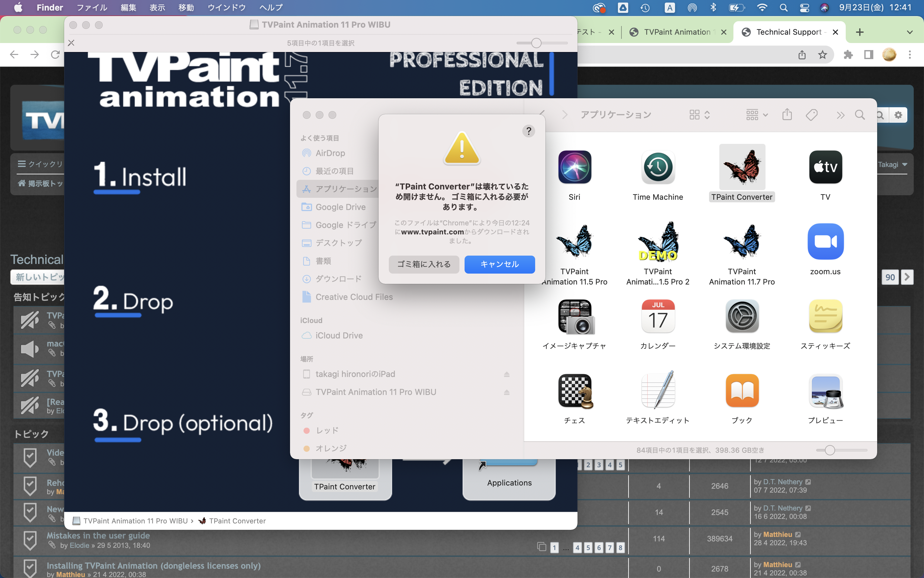Go to forum page 90
This screenshot has height=578, width=924.
click(x=890, y=277)
